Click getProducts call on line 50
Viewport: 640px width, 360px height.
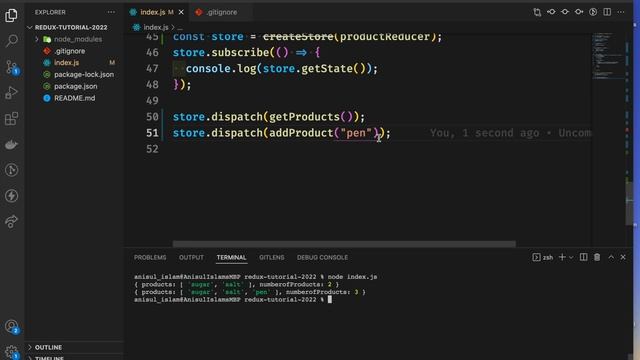(304, 117)
